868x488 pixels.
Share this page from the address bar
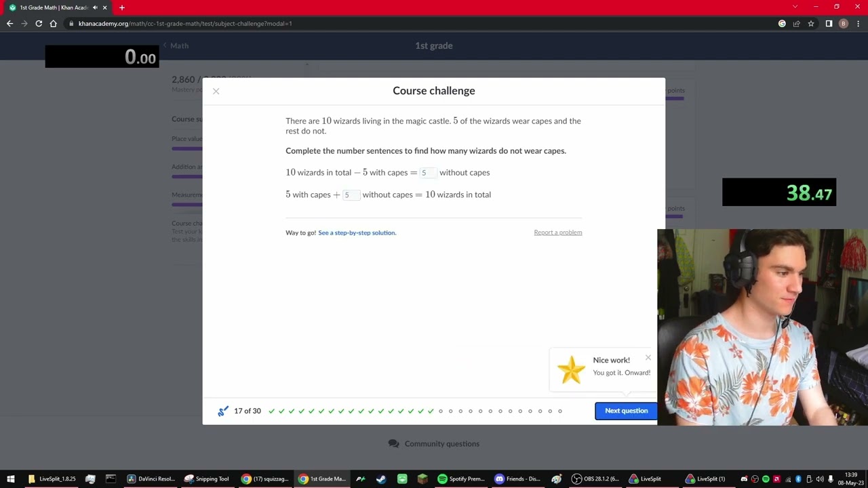tap(797, 24)
